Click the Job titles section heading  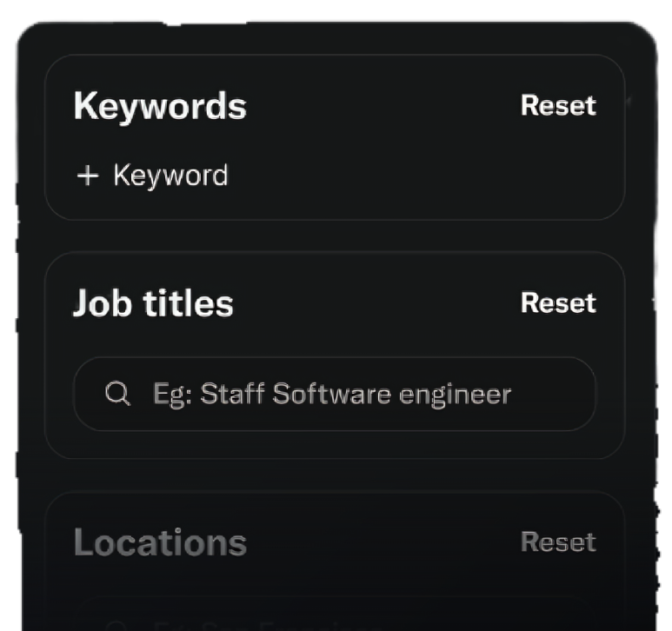coord(153,304)
